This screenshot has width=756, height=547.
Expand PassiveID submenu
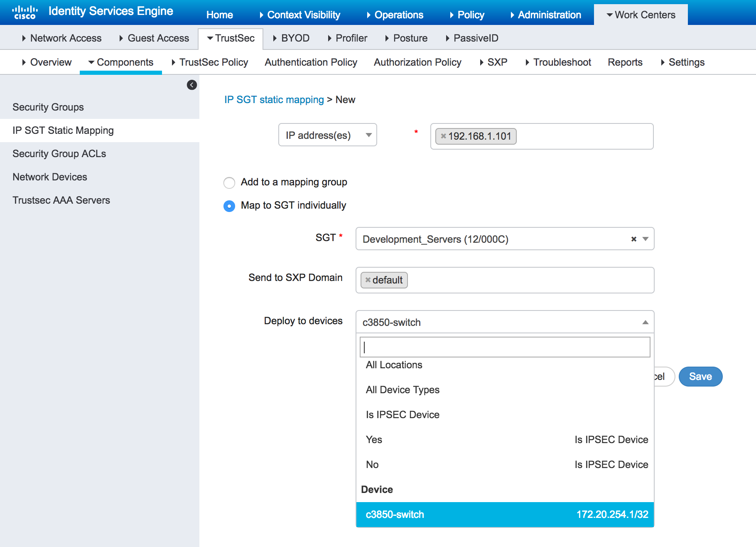point(471,38)
